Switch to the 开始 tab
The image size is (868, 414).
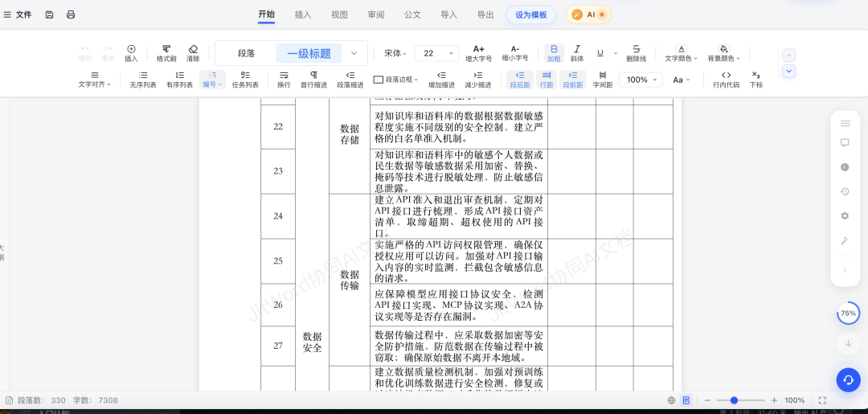(266, 15)
